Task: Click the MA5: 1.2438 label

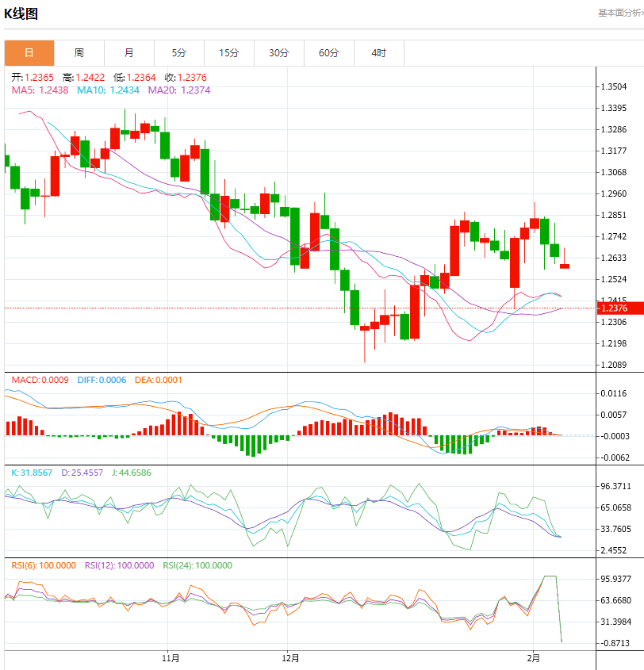Action: point(40,90)
